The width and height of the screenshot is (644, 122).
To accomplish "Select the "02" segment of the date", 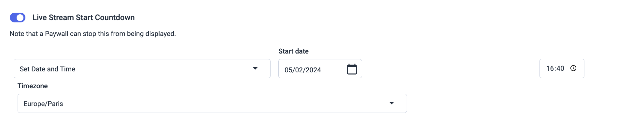I will coord(300,70).
